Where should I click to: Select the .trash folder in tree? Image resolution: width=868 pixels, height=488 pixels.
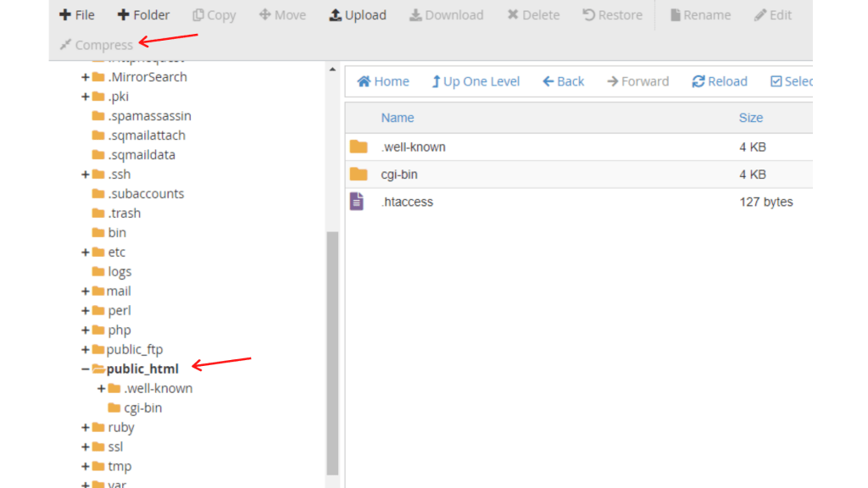[x=124, y=213]
